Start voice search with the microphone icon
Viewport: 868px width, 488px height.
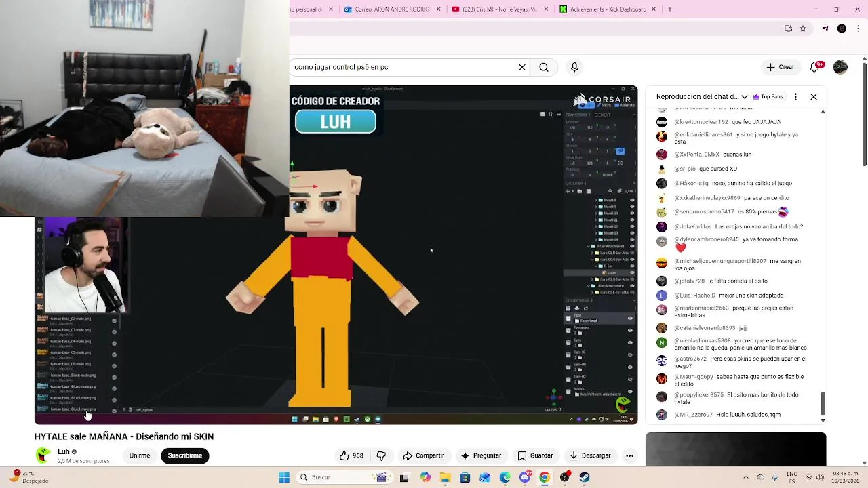tap(574, 67)
